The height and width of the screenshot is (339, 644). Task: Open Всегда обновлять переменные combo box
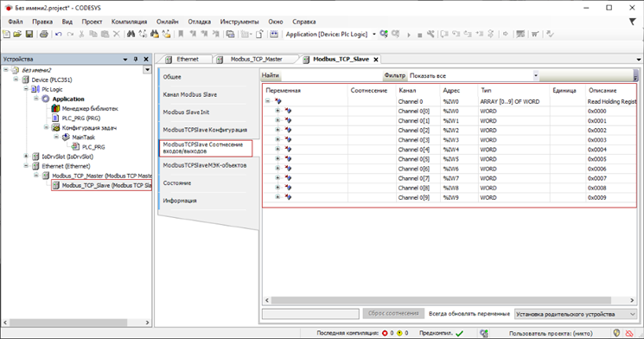575,314
